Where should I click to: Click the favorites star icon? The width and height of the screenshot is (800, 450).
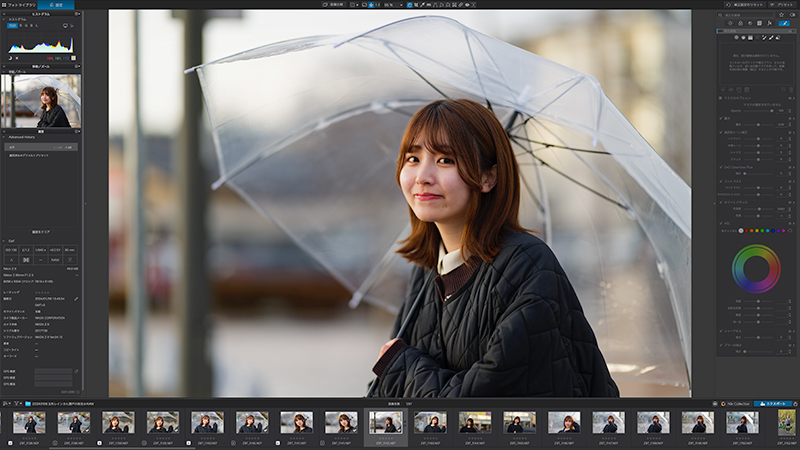pyautogui.click(x=781, y=15)
